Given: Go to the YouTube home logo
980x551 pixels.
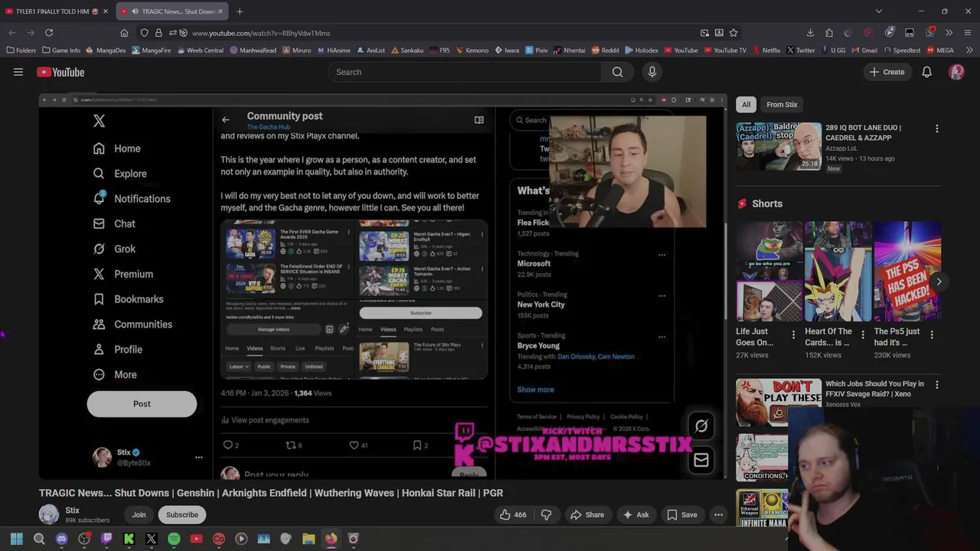Looking at the screenshot, I should click(60, 72).
